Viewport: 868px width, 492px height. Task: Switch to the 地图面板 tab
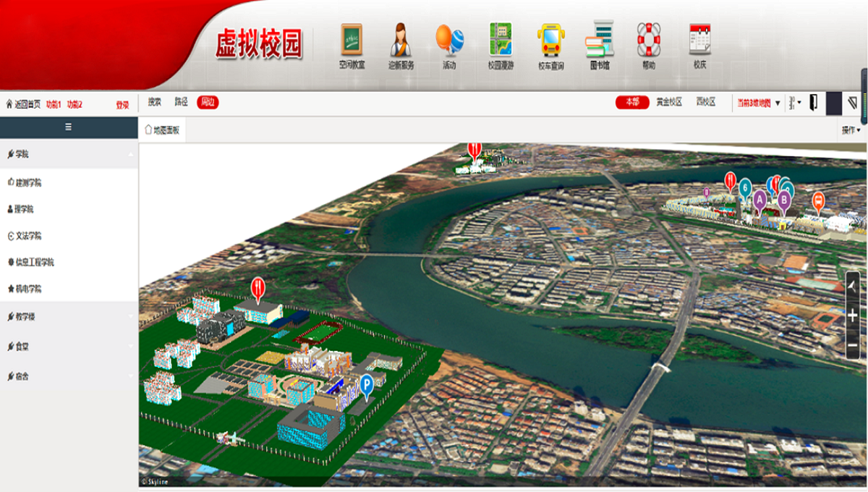(162, 130)
